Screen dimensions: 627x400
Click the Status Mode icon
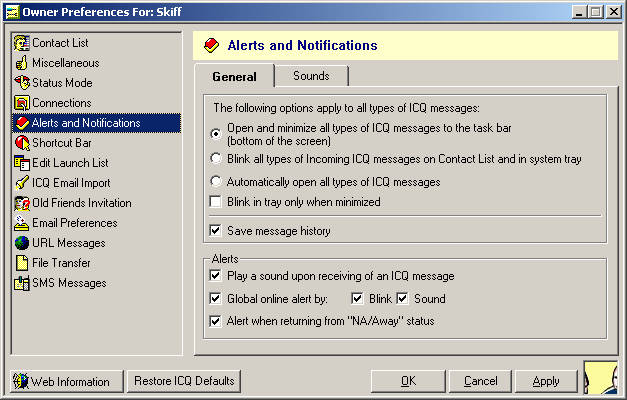22,82
